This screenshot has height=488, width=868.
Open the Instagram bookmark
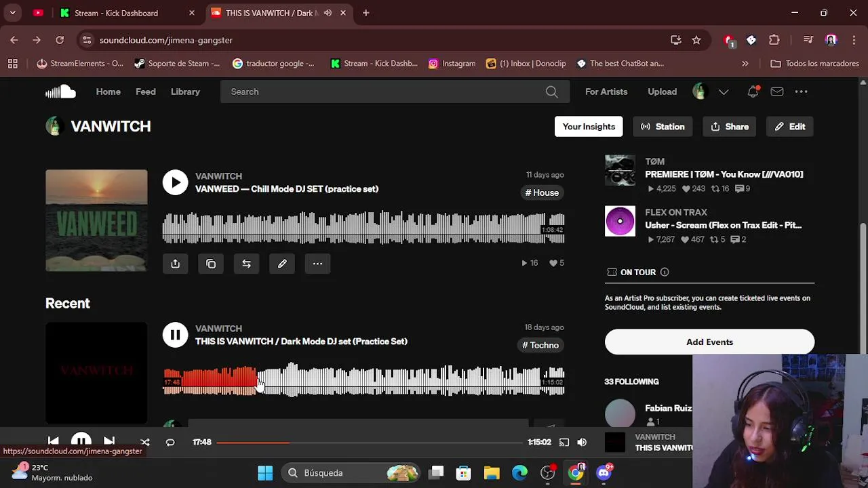pyautogui.click(x=452, y=64)
